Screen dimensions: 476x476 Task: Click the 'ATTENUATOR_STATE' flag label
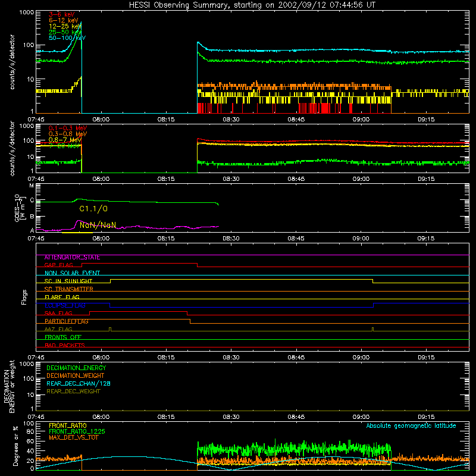pyautogui.click(x=72, y=258)
